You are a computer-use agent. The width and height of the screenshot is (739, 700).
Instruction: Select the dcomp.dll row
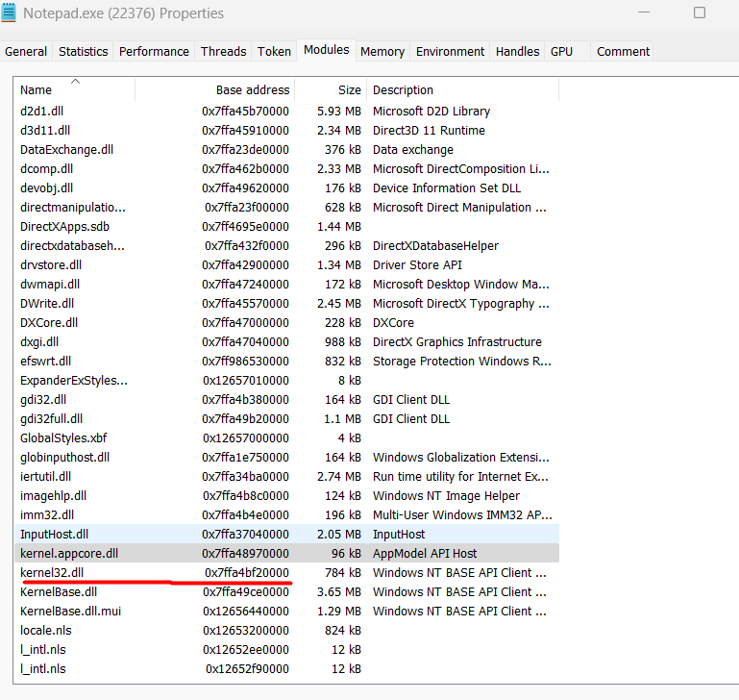(287, 169)
